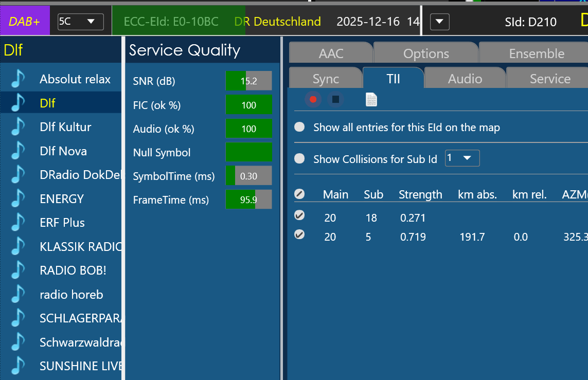Uncheck the transmitter row with Sub 18
The width and height of the screenshot is (588, 380).
click(x=299, y=215)
